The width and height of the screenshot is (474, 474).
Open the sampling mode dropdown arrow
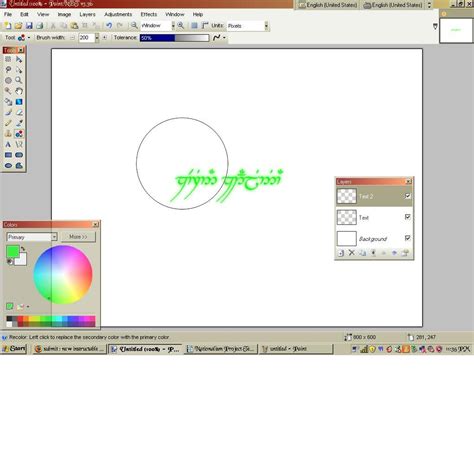tap(224, 38)
